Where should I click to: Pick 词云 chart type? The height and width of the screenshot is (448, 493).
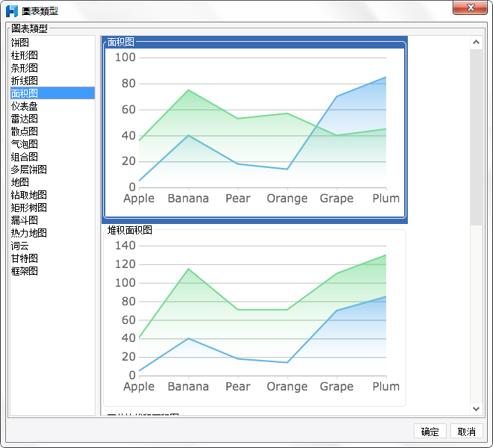pos(52,246)
